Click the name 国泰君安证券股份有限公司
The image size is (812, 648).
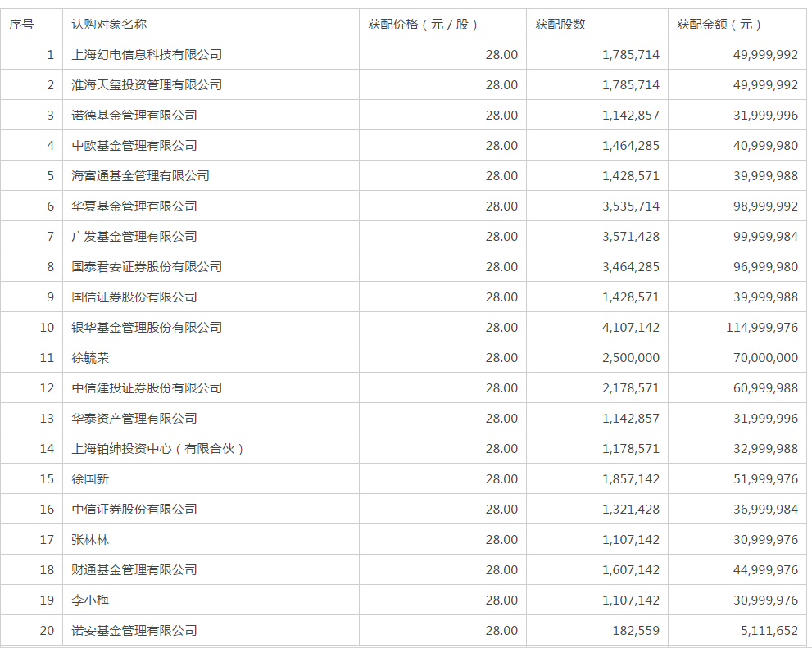click(147, 266)
